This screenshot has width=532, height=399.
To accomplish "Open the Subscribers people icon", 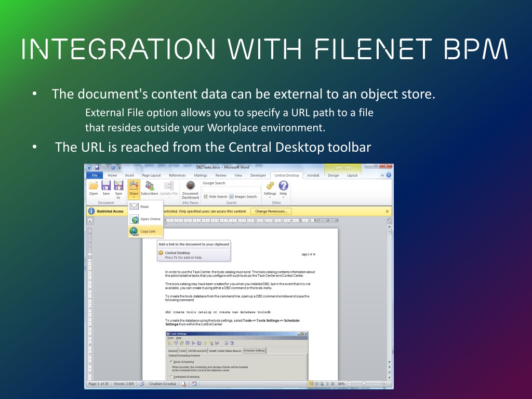I will [x=149, y=185].
